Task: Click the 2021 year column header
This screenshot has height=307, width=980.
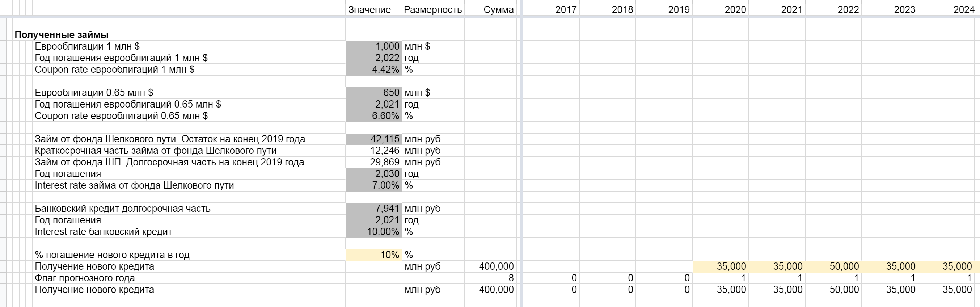Action: coord(792,9)
